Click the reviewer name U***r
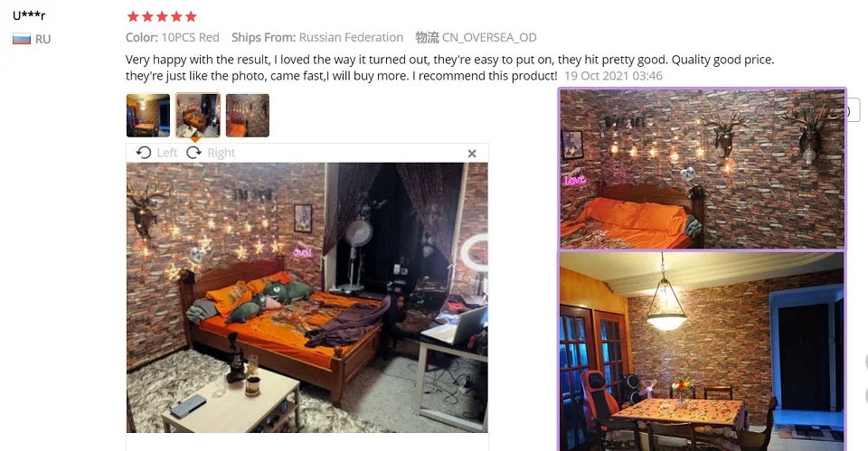This screenshot has height=451, width=868. (x=29, y=15)
